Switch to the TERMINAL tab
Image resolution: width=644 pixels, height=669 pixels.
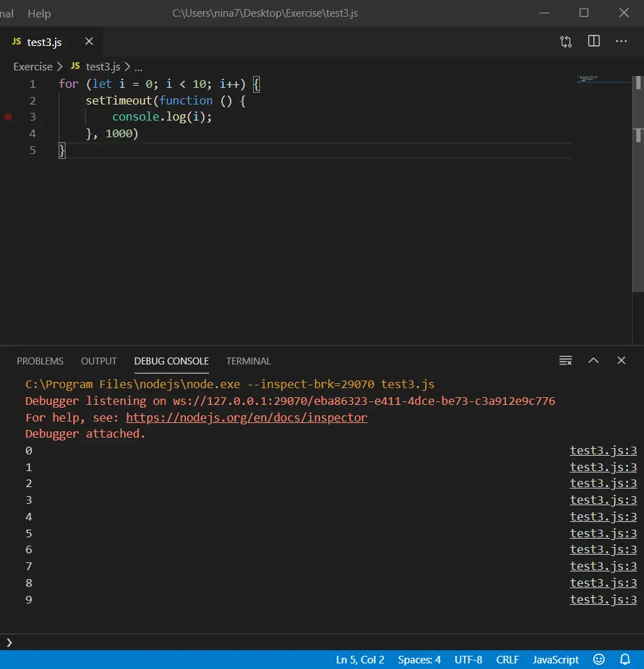point(248,361)
